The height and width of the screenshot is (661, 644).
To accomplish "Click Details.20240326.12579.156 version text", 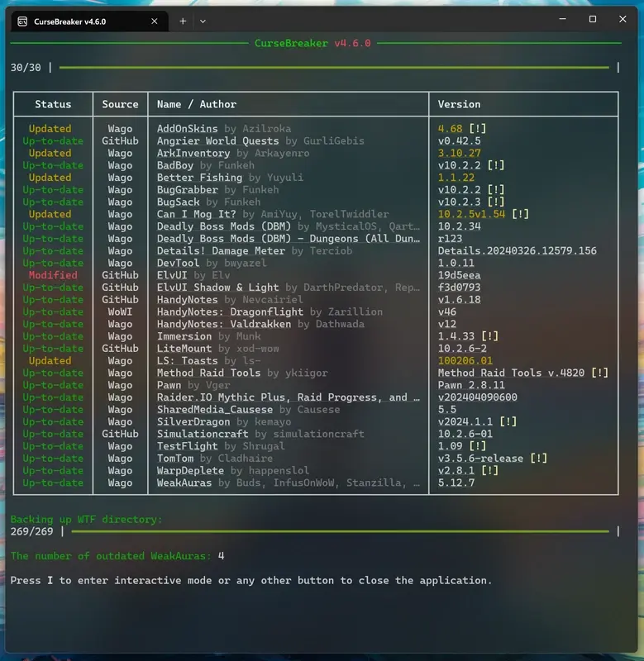I will (x=517, y=251).
